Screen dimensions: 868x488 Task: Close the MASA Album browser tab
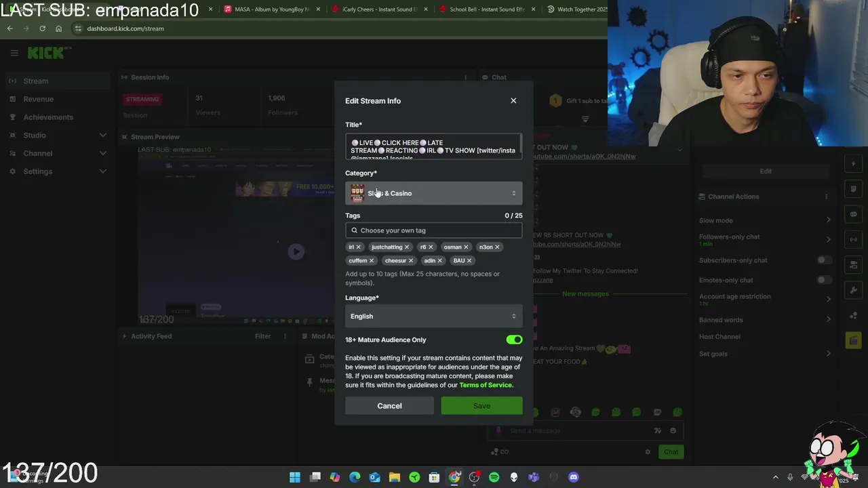(x=318, y=9)
